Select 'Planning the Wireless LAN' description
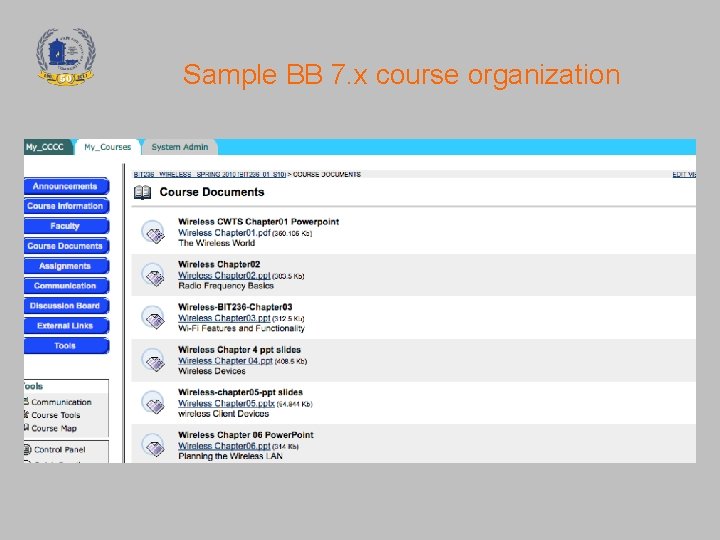This screenshot has width=720, height=540. (230, 456)
